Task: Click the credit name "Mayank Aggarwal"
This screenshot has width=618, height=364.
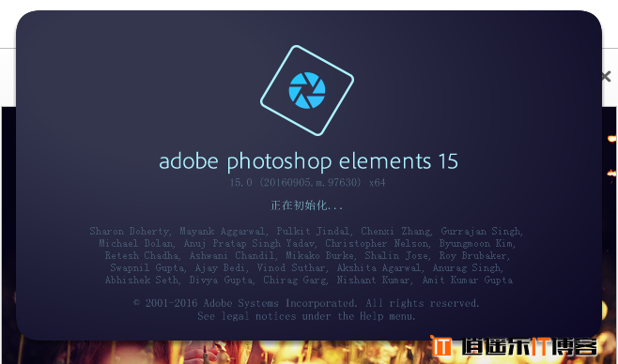Action: pos(223,232)
